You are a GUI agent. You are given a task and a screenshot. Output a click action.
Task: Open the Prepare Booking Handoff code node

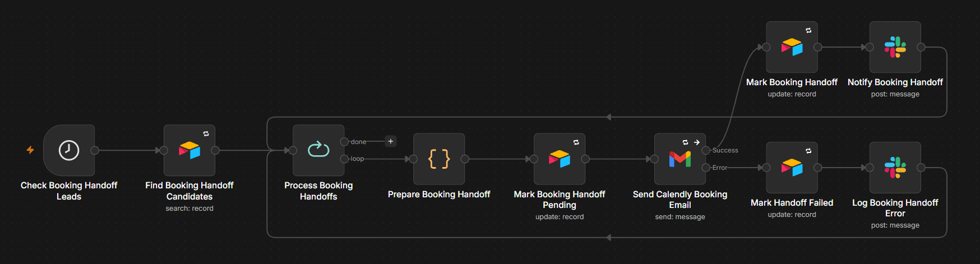click(439, 159)
